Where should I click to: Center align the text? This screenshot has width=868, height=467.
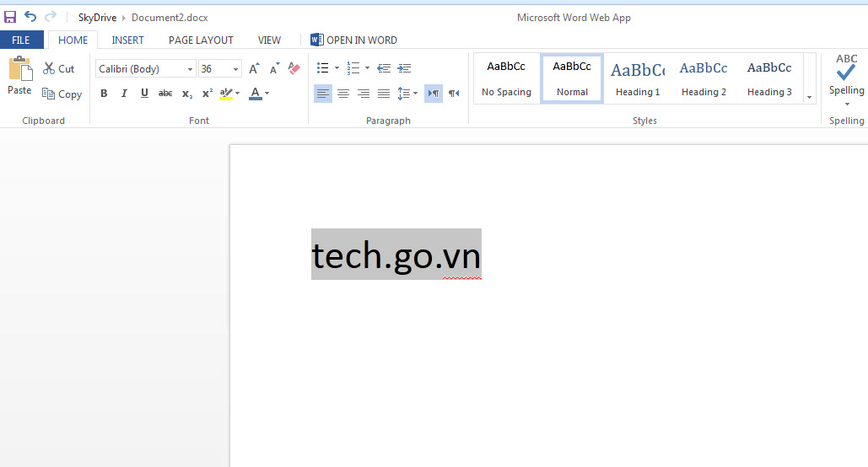343,94
